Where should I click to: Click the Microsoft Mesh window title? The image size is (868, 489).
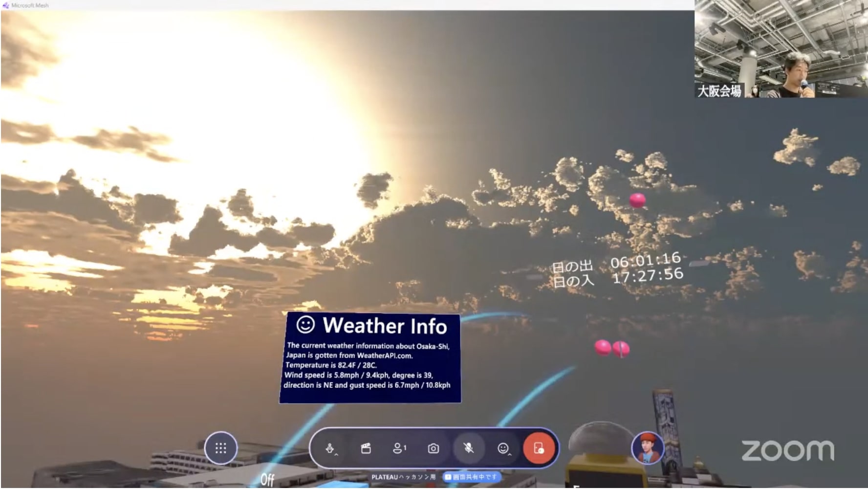[30, 5]
